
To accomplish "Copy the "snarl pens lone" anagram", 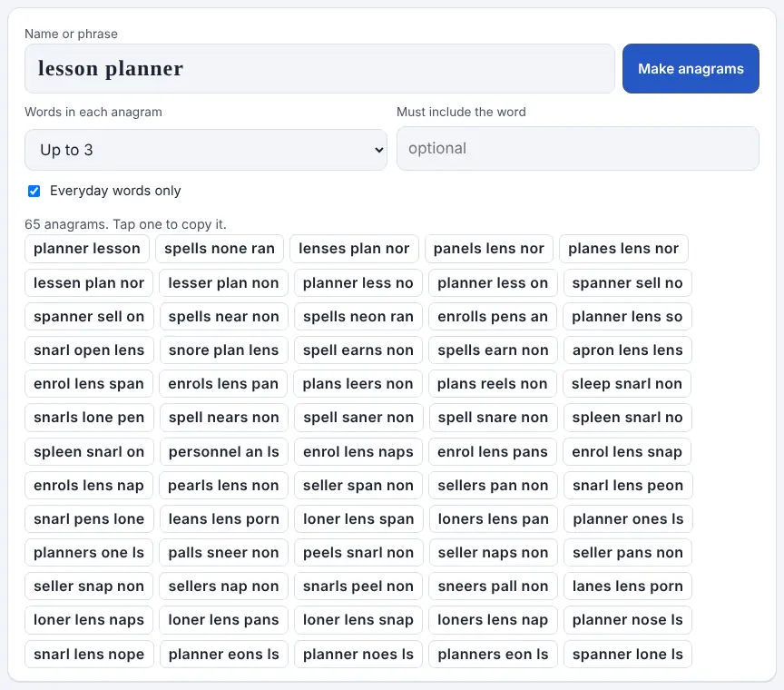I will coord(89,519).
